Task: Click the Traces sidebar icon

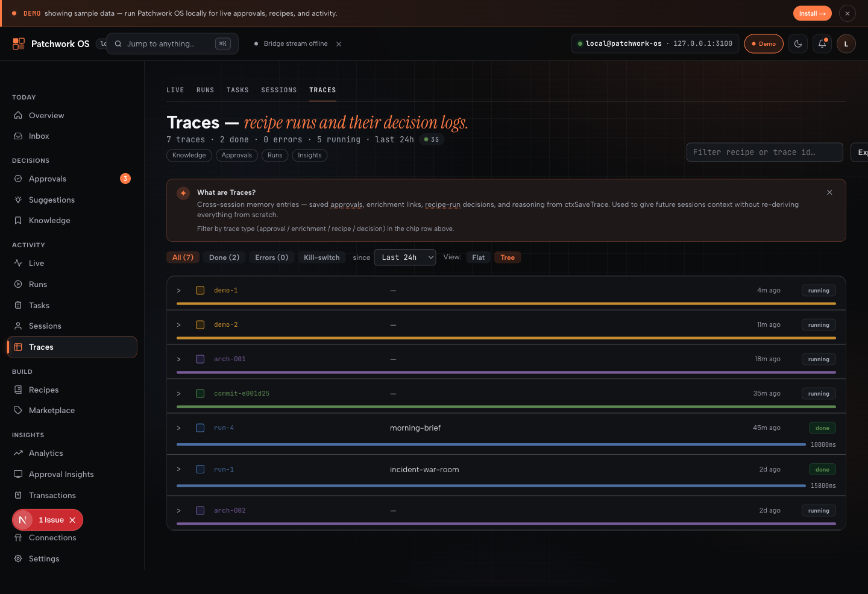Action: tap(18, 347)
